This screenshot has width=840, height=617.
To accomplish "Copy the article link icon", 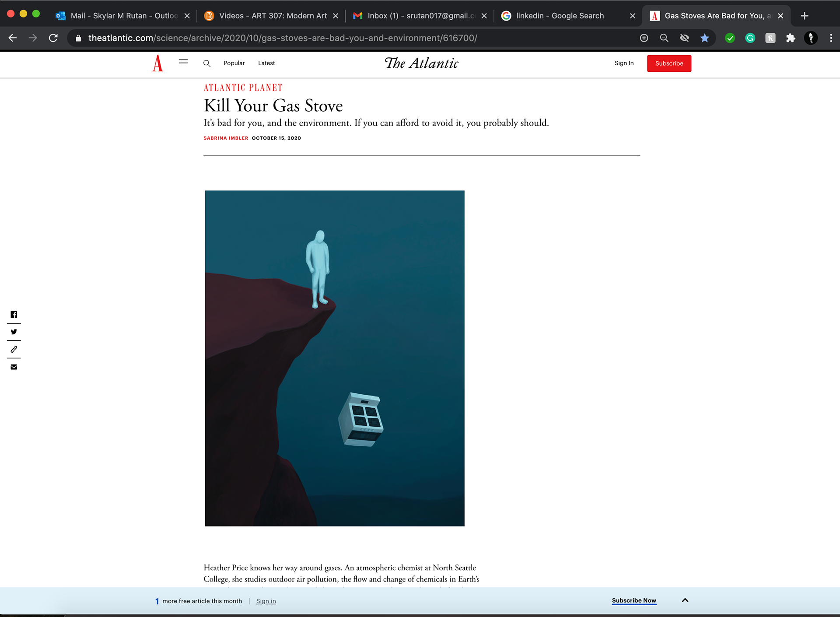I will [x=14, y=349].
